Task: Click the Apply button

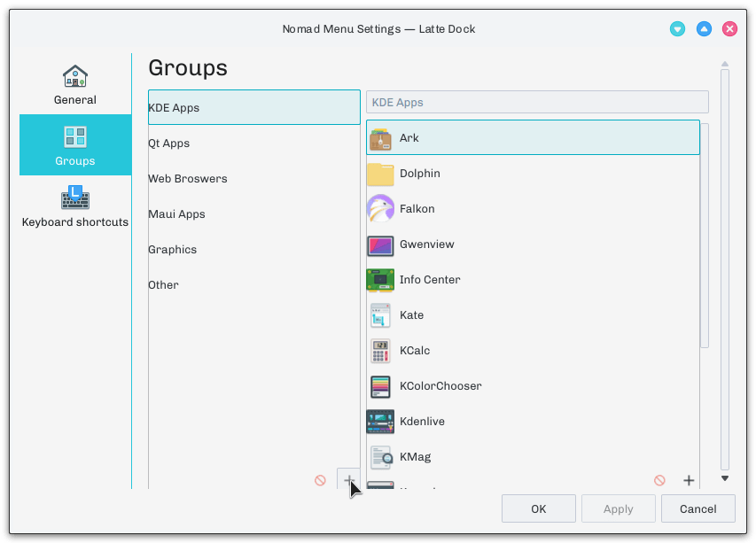Action: coord(618,508)
